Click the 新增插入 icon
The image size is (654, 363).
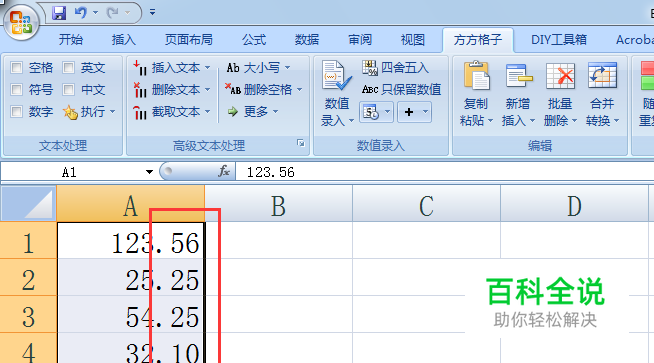[518, 76]
